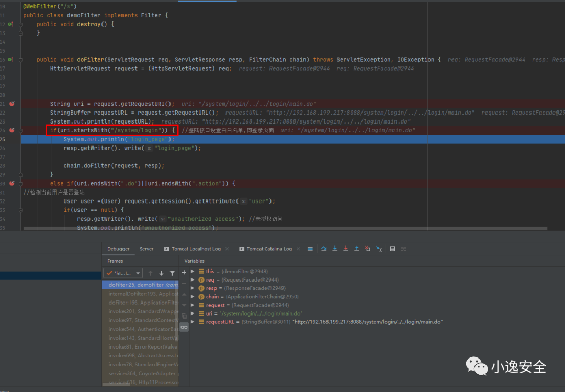Open thread selector dropdown
Screen dimensions: 565x392
tap(123, 273)
